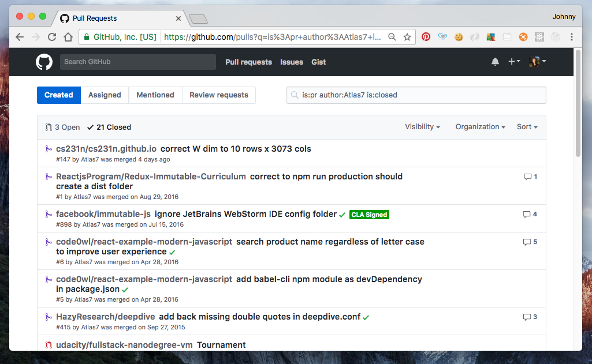This screenshot has width=592, height=364.
Task: Show the 3 Open pull requests
Action: (x=62, y=127)
